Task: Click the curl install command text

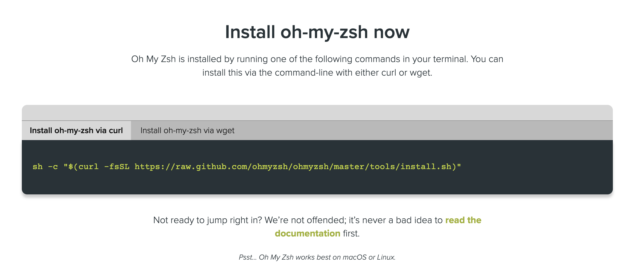Action: click(x=247, y=167)
